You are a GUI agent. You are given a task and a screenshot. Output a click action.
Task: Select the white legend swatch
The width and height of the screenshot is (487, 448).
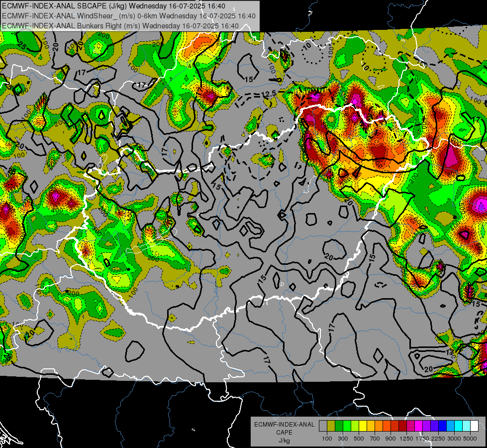click(475, 426)
